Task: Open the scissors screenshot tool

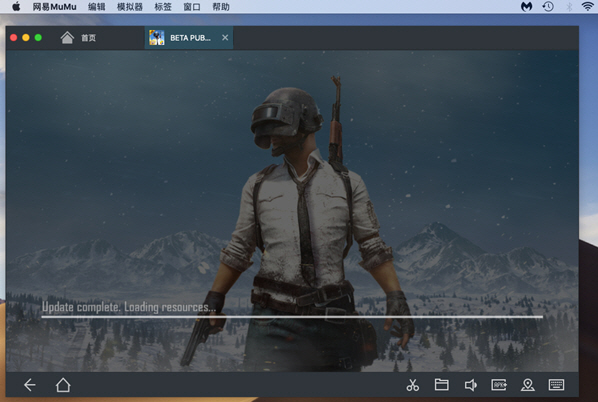Action: point(412,385)
